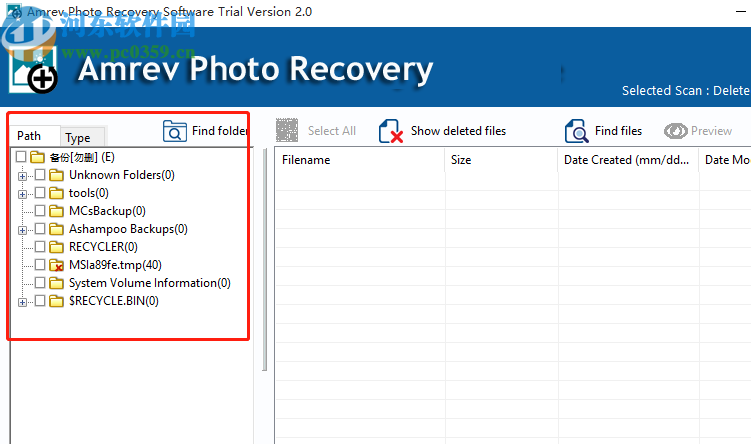This screenshot has height=444, width=751.
Task: Expand the tools tree node
Action: point(22,194)
